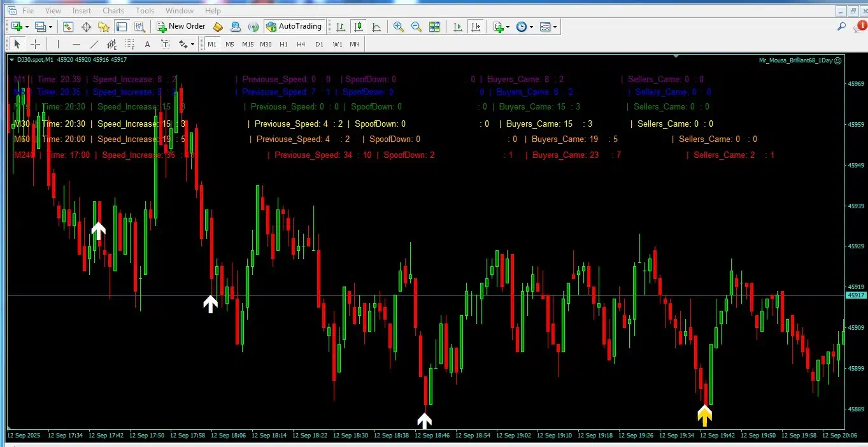Select the Trendline drawing tool
Screen dimensions: 868x447
[x=94, y=44]
